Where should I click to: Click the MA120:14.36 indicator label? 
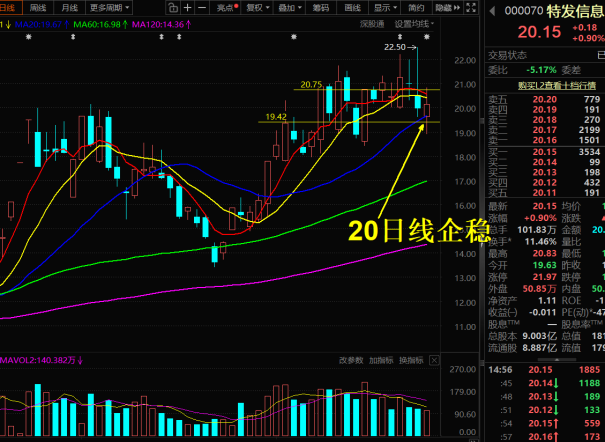pyautogui.click(x=161, y=24)
